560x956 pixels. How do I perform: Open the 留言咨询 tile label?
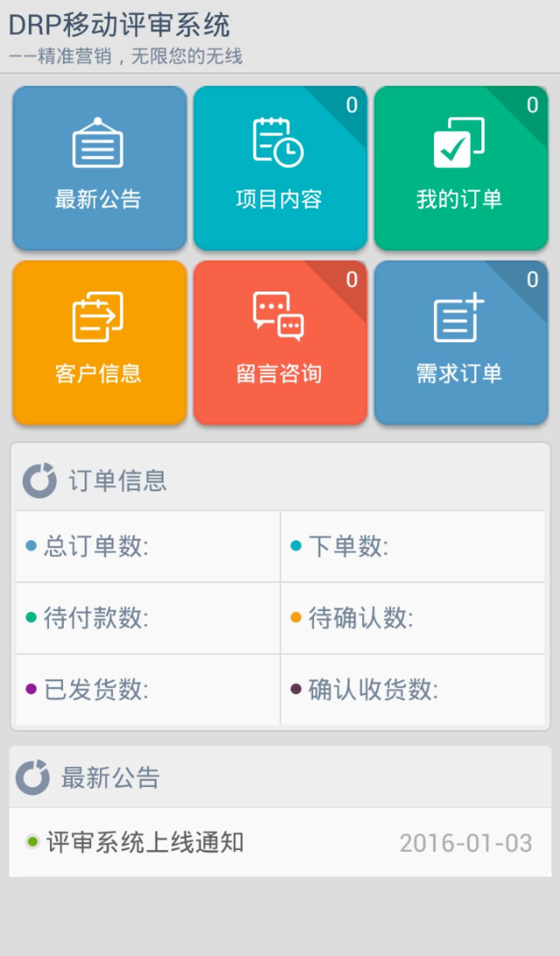(279, 374)
